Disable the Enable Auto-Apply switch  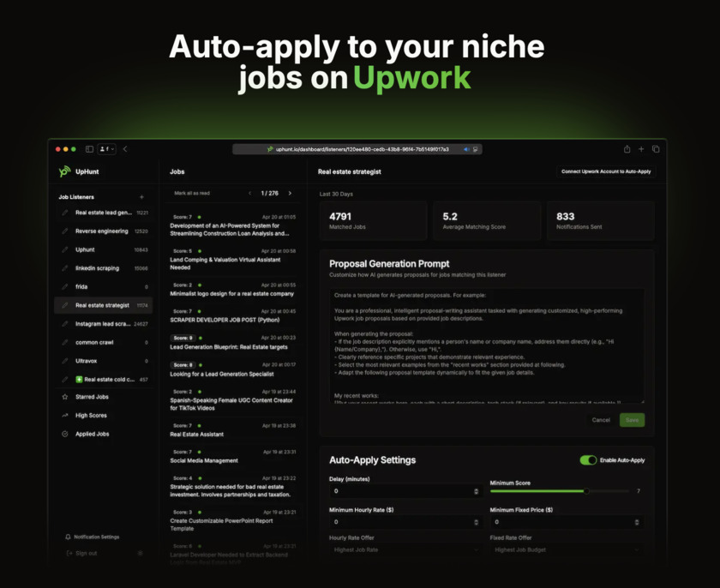pyautogui.click(x=588, y=460)
